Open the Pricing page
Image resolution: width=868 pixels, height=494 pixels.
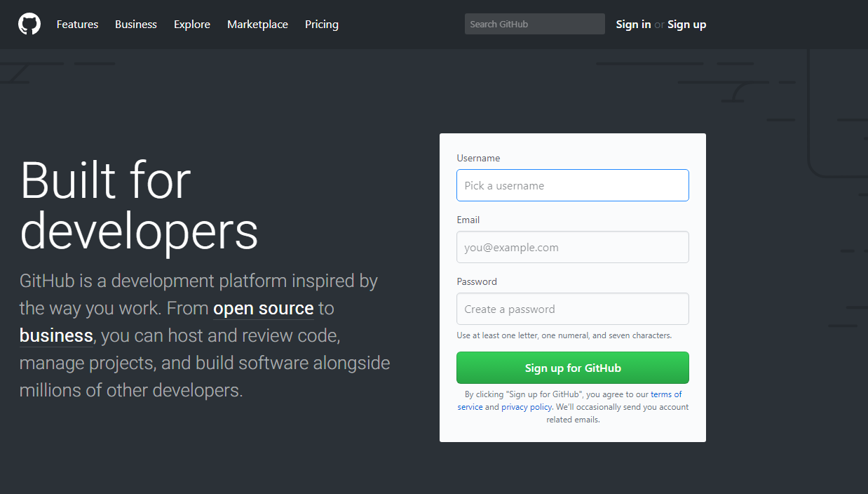(322, 25)
